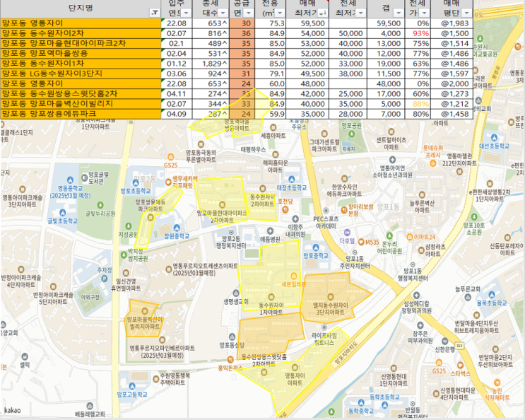525x420 pixels.
Task: Click the GS25 store icon near 푸른별아파트
Action: pyautogui.click(x=171, y=157)
